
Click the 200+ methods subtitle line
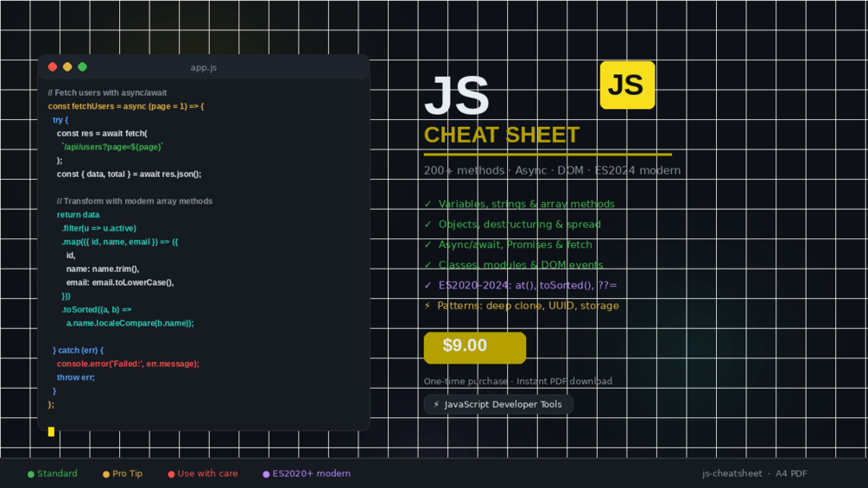[x=552, y=170]
